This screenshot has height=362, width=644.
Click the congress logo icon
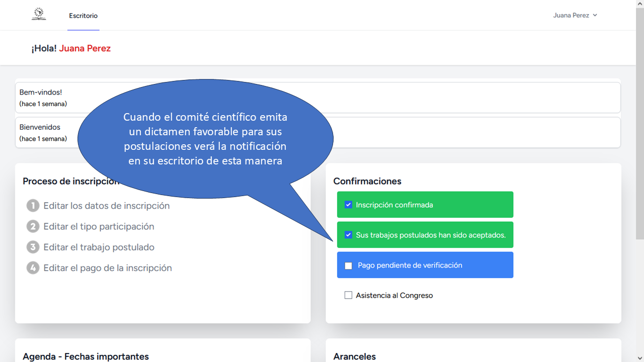[x=39, y=15]
